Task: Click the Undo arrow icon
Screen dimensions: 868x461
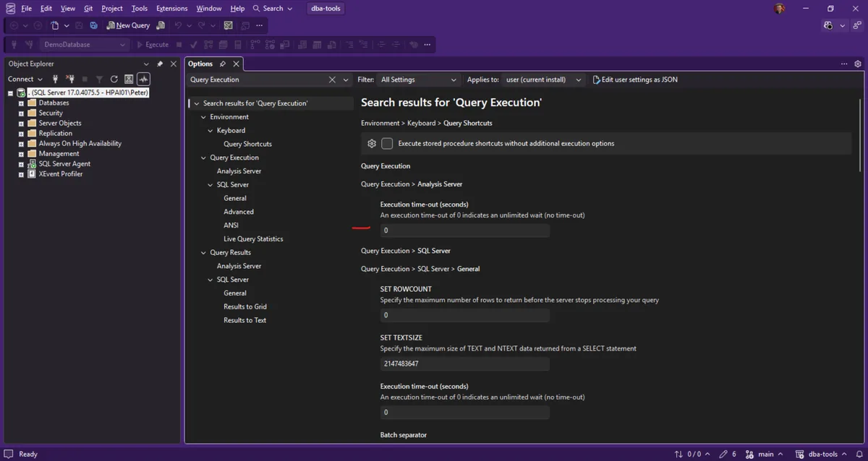Action: point(178,25)
